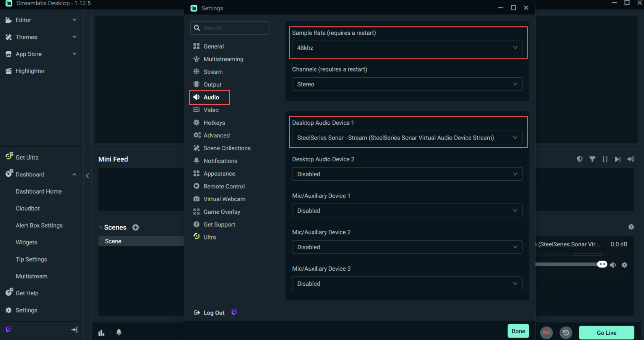Viewport: 644px width, 340px height.
Task: Open Get Support in Settings
Action: point(219,224)
